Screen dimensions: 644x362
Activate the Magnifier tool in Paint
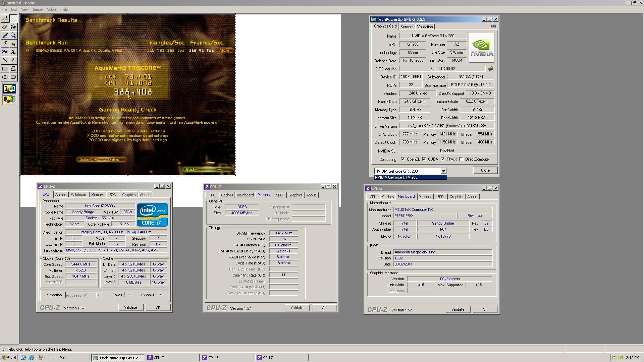13,35
